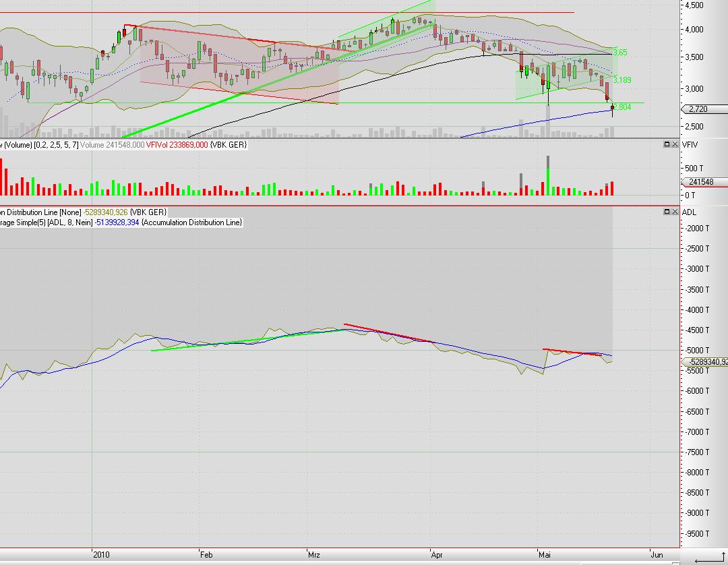Click the 0 T volume scale tick

tap(690, 196)
